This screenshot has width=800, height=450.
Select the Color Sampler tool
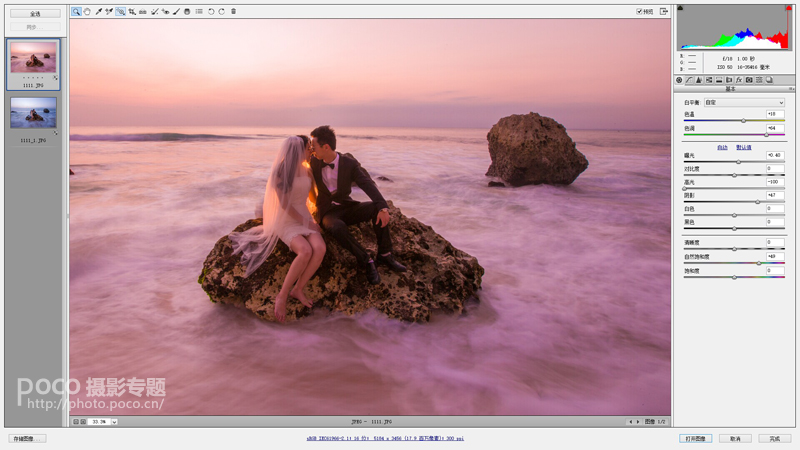pos(109,11)
